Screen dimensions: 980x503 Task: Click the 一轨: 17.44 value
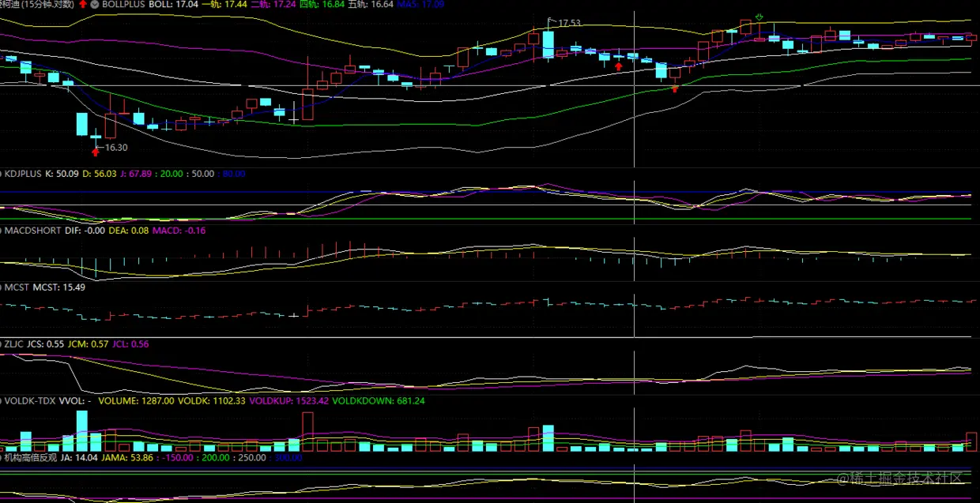click(x=225, y=4)
